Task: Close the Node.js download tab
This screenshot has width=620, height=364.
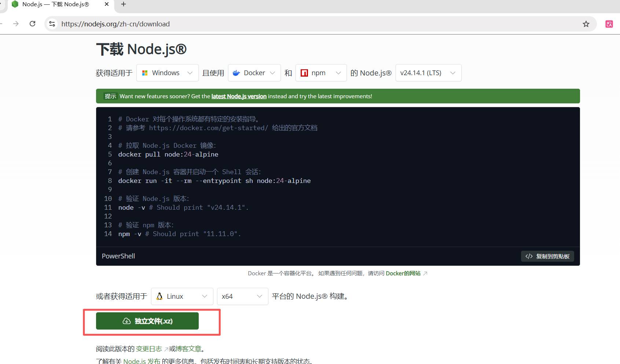Action: click(x=107, y=4)
